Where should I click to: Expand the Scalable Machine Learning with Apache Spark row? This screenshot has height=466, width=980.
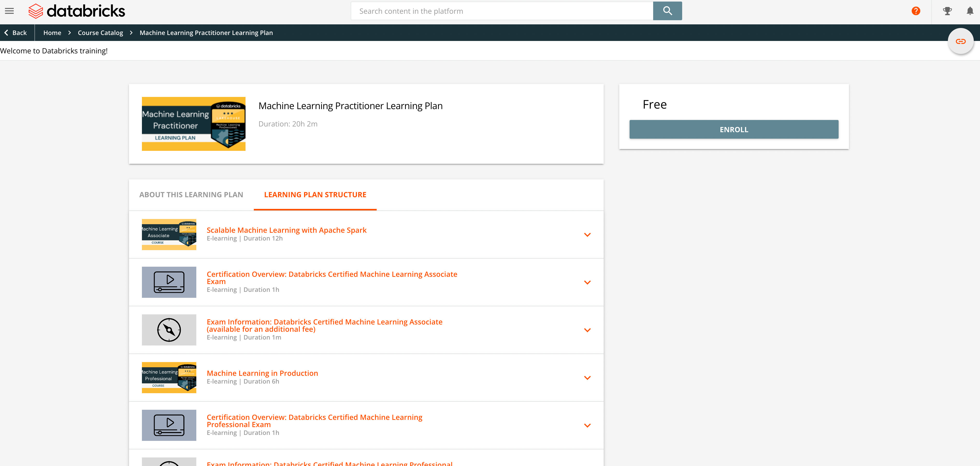tap(587, 235)
